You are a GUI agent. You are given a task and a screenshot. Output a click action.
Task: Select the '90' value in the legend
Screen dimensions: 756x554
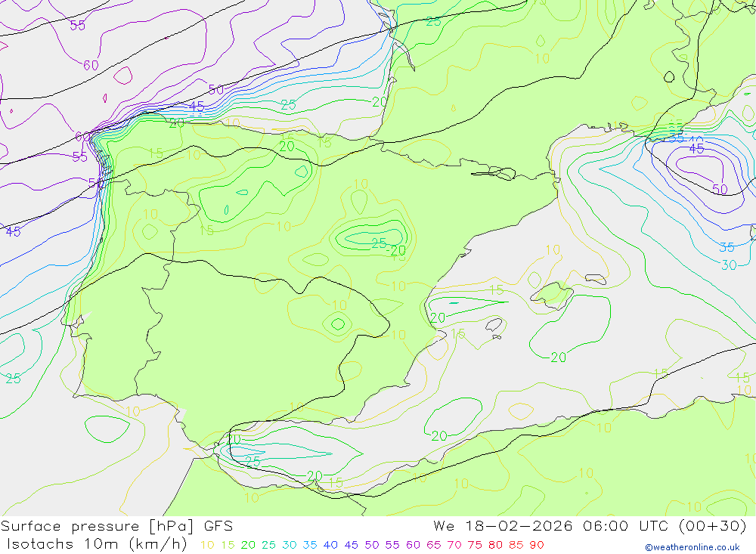pos(537,546)
